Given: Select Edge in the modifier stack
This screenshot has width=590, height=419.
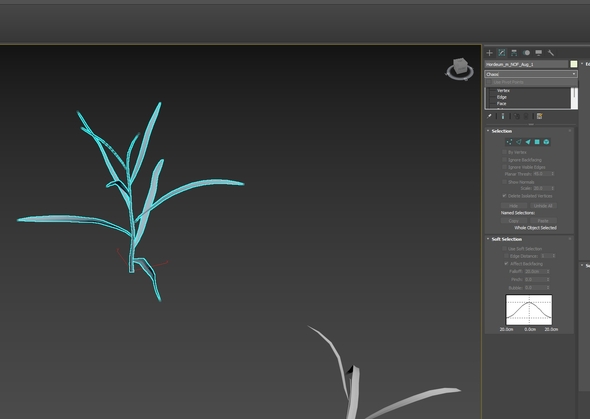Looking at the screenshot, I should [x=502, y=97].
